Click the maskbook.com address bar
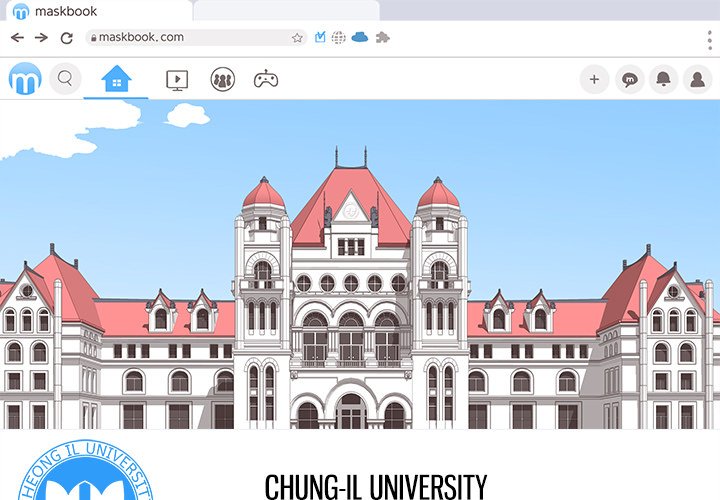This screenshot has width=720, height=500. pyautogui.click(x=190, y=37)
